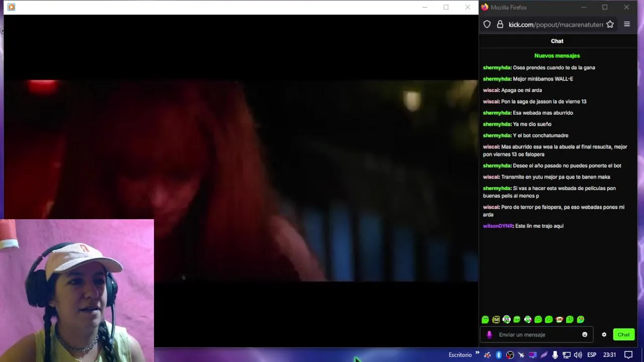644x362 pixels.
Task: Bookmark this page with the star icon
Action: (x=610, y=24)
